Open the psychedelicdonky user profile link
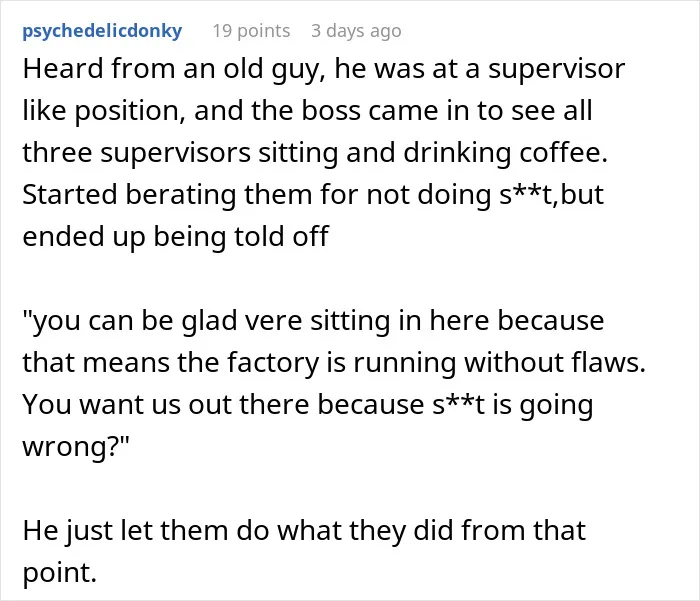The height and width of the screenshot is (601, 700). [102, 31]
